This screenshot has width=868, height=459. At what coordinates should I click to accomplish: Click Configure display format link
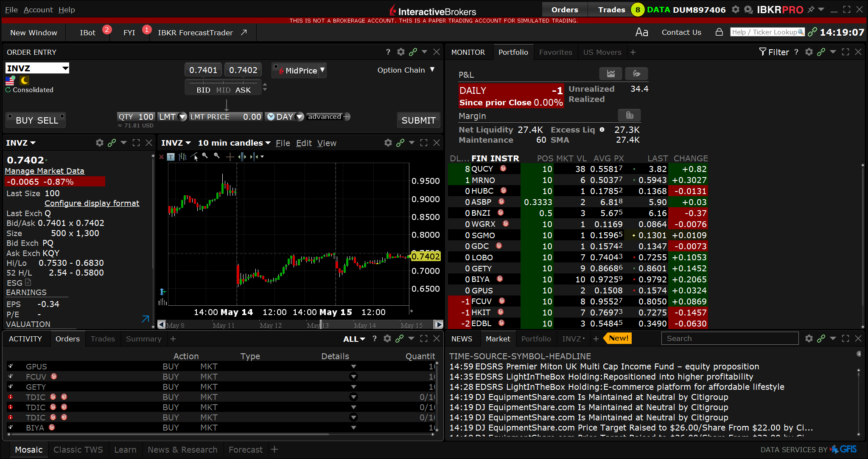coord(92,203)
